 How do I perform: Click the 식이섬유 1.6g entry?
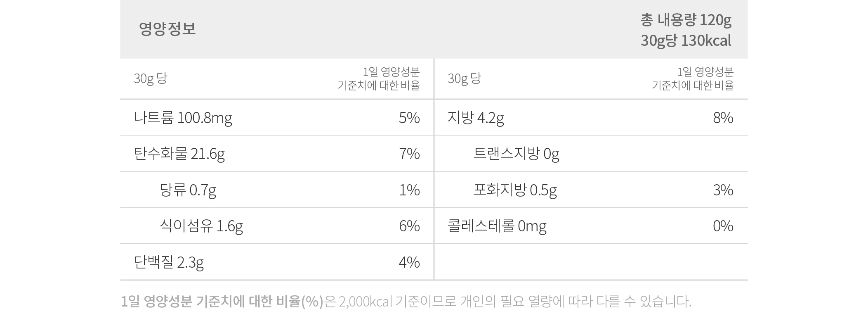pyautogui.click(x=201, y=226)
